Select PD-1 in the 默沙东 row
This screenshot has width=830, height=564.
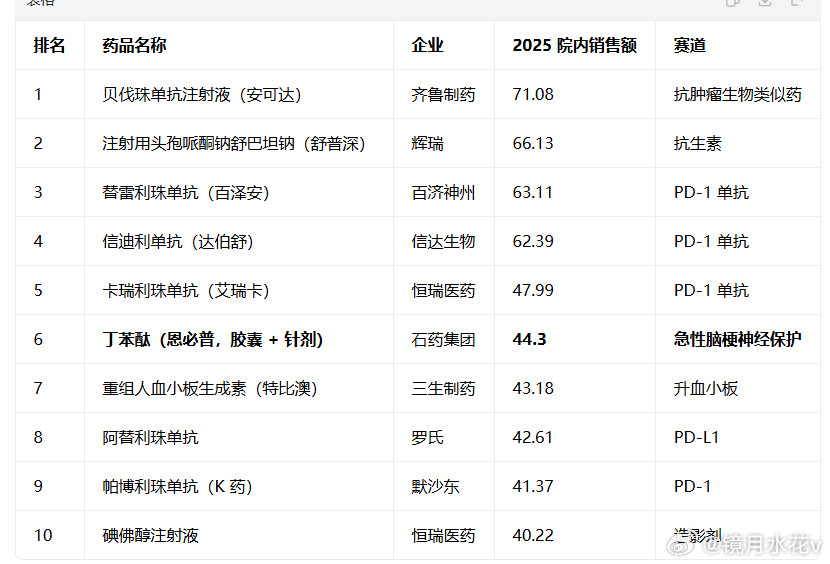click(692, 487)
